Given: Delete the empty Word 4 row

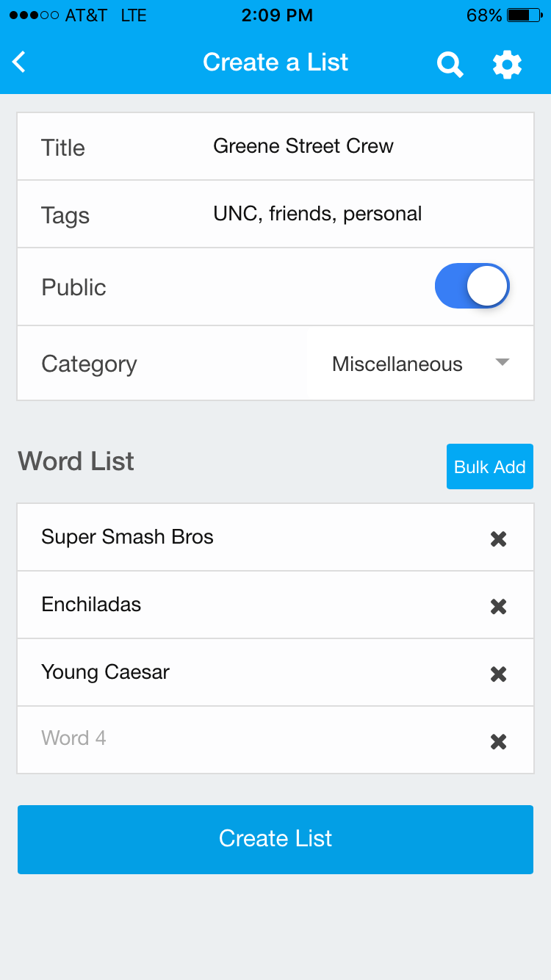Looking at the screenshot, I should pyautogui.click(x=498, y=742).
